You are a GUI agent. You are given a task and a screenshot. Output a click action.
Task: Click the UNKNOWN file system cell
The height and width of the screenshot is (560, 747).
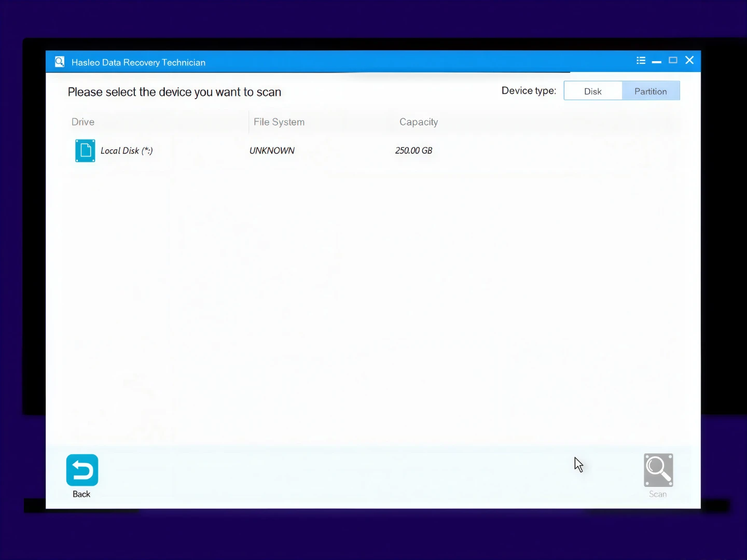[x=272, y=150]
